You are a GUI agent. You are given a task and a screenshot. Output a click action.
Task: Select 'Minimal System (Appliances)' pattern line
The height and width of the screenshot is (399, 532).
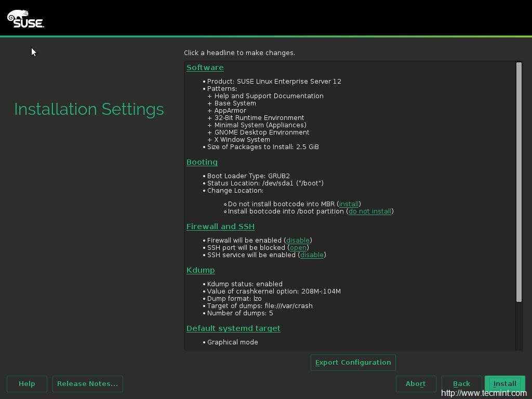coord(260,125)
